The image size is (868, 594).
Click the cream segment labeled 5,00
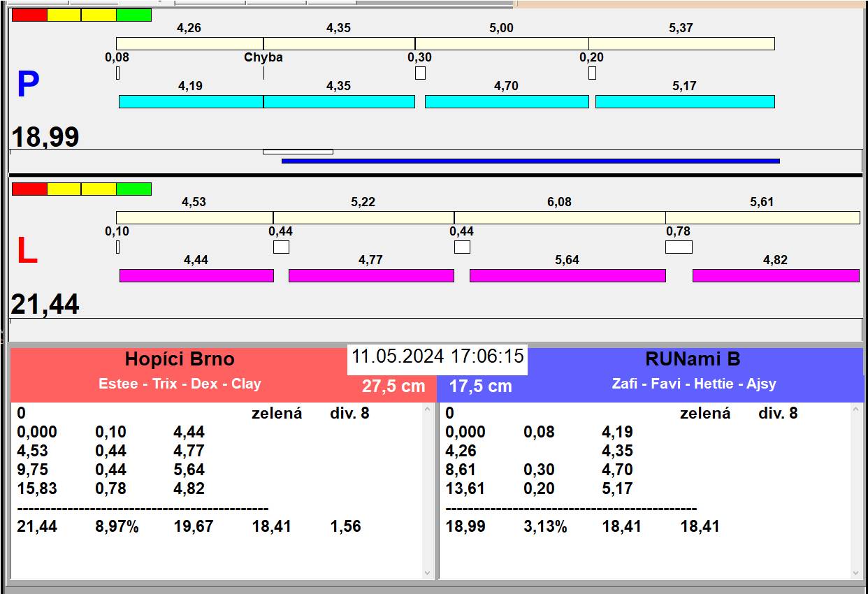point(502,43)
